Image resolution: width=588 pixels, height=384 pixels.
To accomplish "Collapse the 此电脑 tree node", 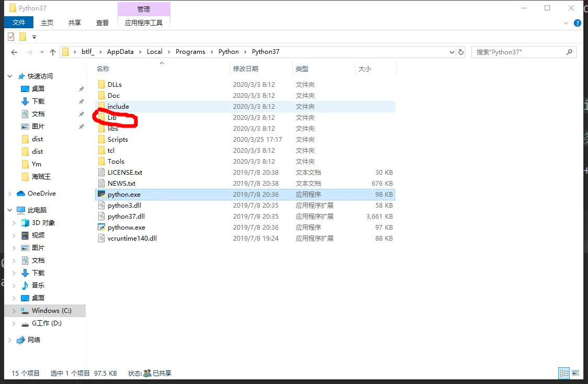I will [x=10, y=210].
